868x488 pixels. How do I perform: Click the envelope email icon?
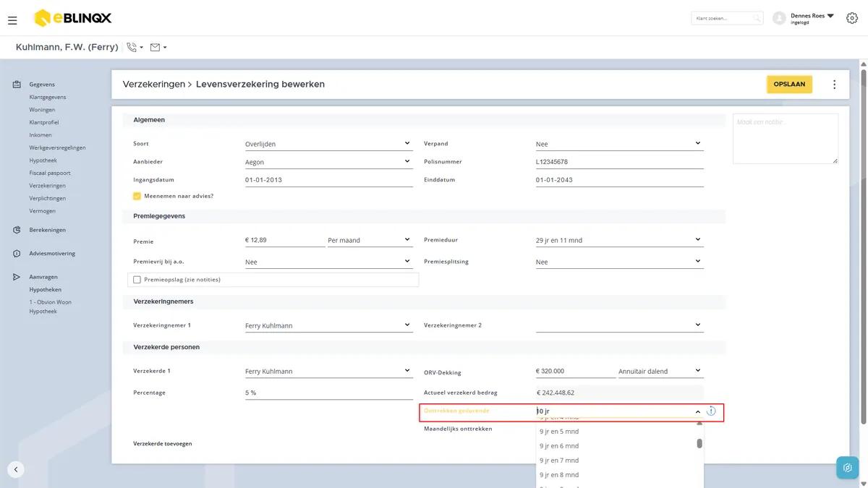coord(155,47)
